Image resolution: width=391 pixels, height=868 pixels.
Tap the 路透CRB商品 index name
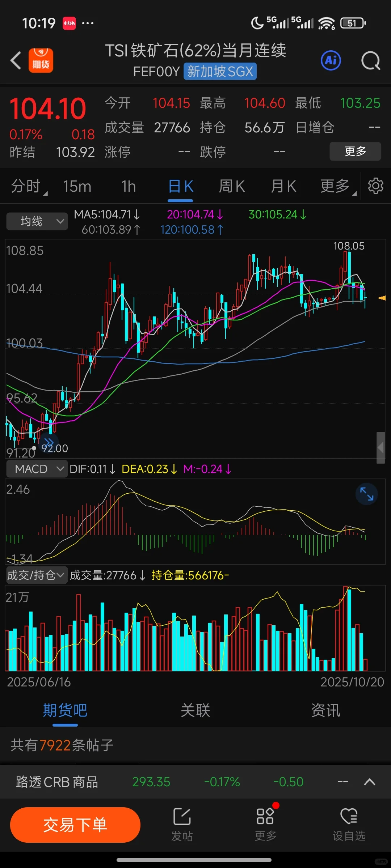coord(57,782)
